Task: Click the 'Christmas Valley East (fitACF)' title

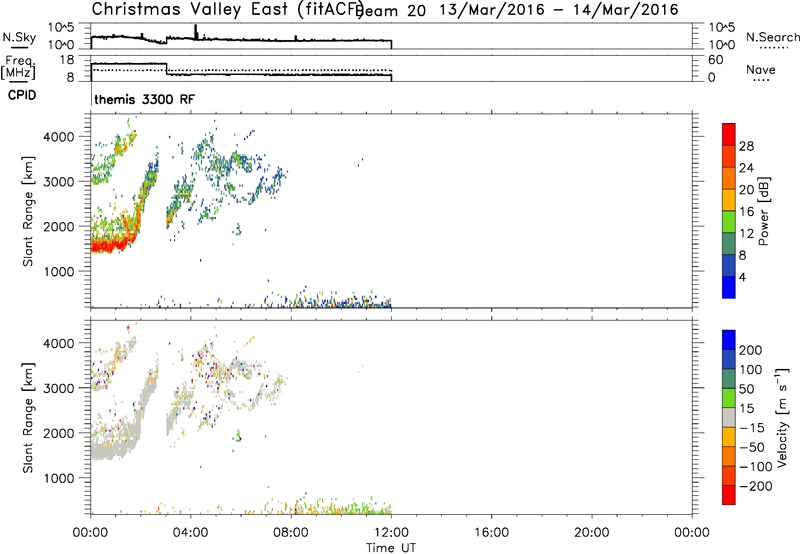Action: [x=228, y=9]
